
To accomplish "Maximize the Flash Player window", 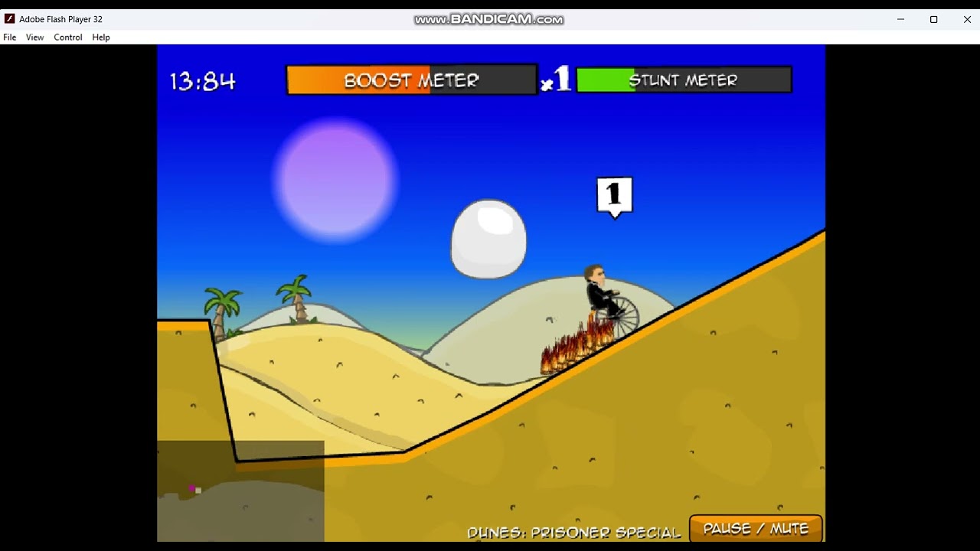I will tap(934, 19).
